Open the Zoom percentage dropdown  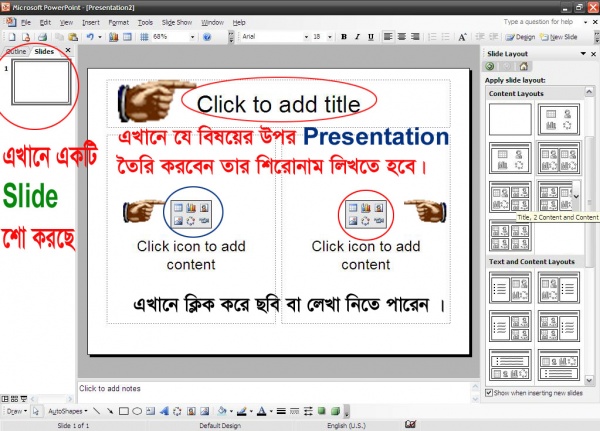point(192,37)
